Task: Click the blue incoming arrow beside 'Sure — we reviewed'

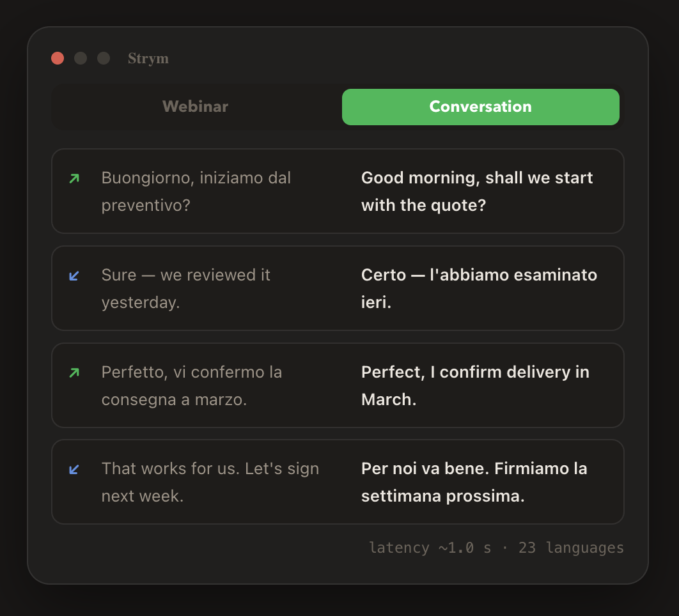Action: click(74, 276)
